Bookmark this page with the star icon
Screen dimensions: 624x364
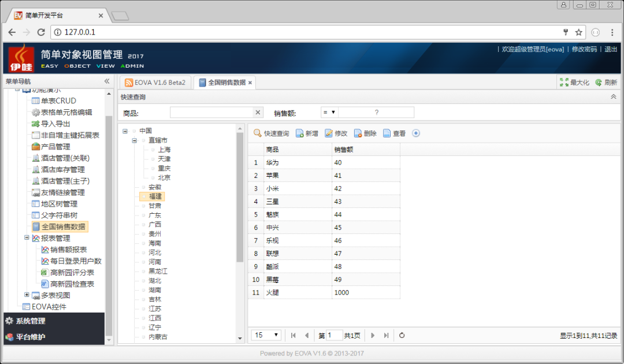pyautogui.click(x=578, y=32)
